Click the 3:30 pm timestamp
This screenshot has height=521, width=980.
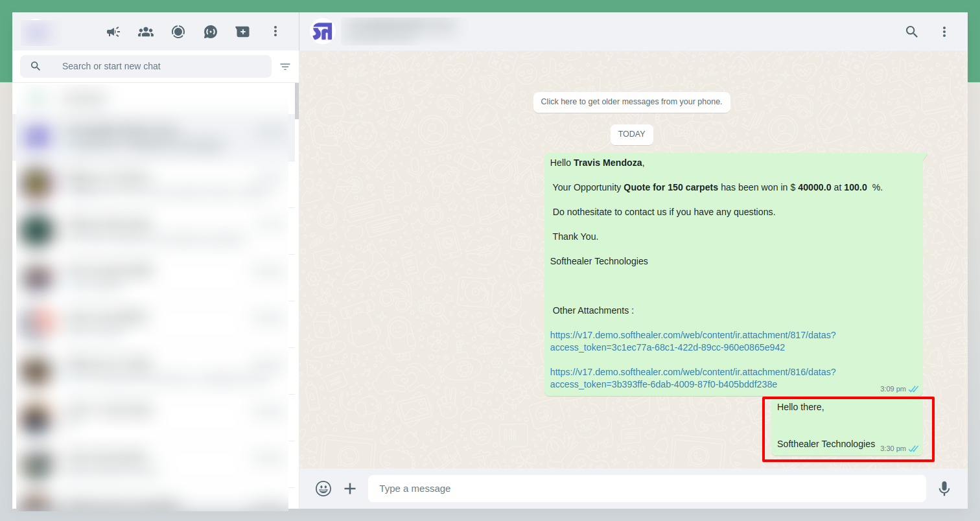[x=892, y=448]
